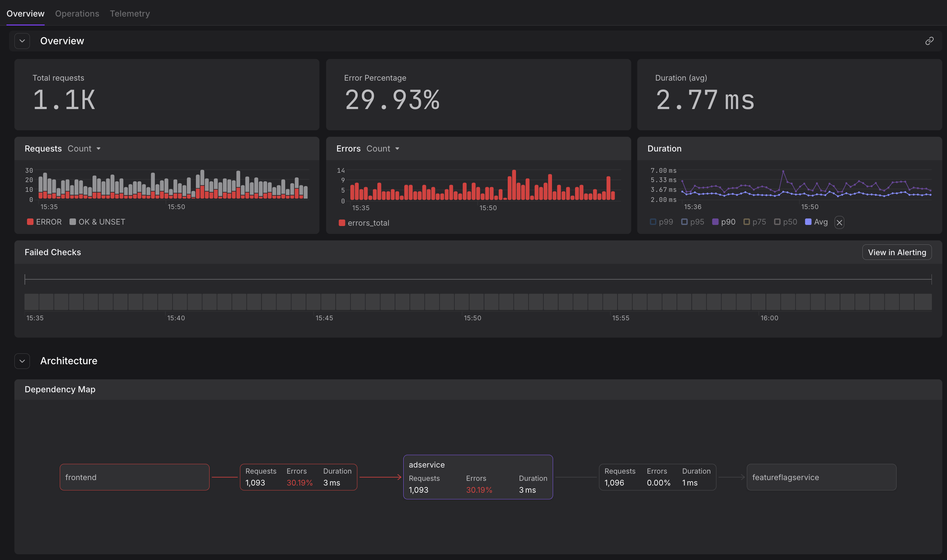Click View in Alerting button

897,252
